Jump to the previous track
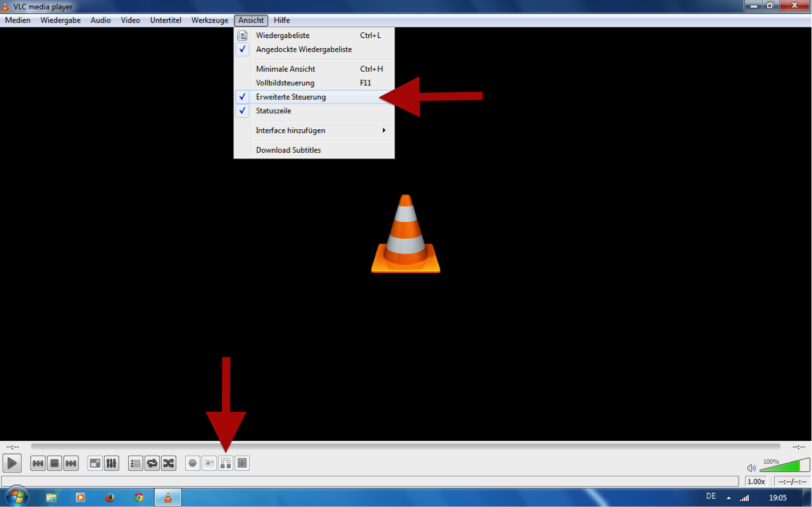Screen dimensions: 812x507 click(x=38, y=463)
